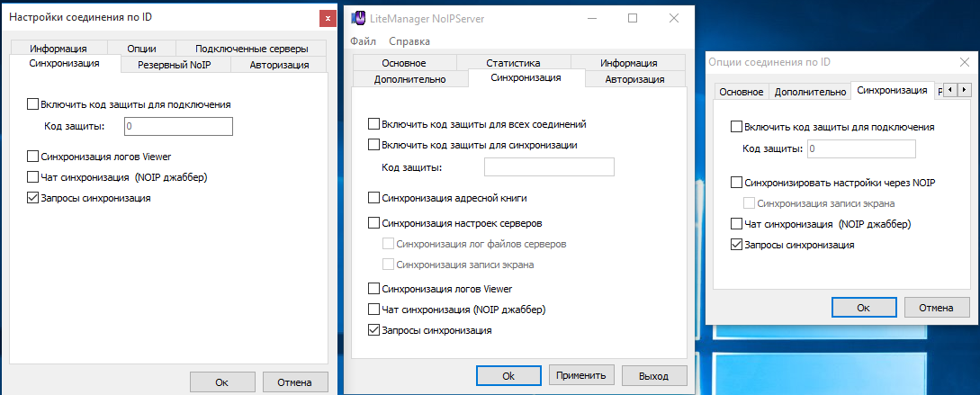The height and width of the screenshot is (395, 980).
Task: Click Ok in Опции соединения window
Action: pyautogui.click(x=864, y=308)
